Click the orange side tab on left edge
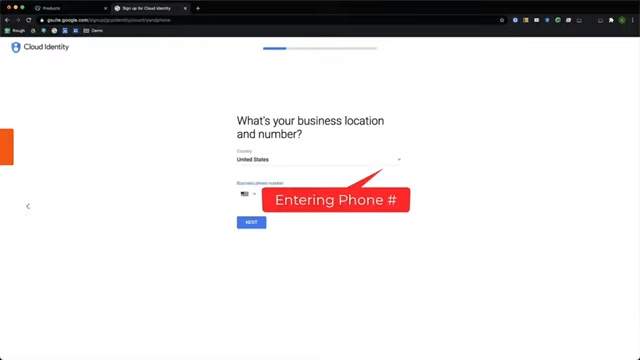Image resolution: width=640 pixels, height=360 pixels. (7, 147)
